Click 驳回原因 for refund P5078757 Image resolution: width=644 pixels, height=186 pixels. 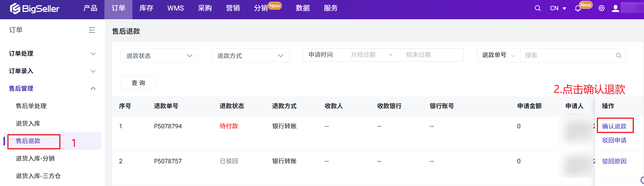(614, 161)
